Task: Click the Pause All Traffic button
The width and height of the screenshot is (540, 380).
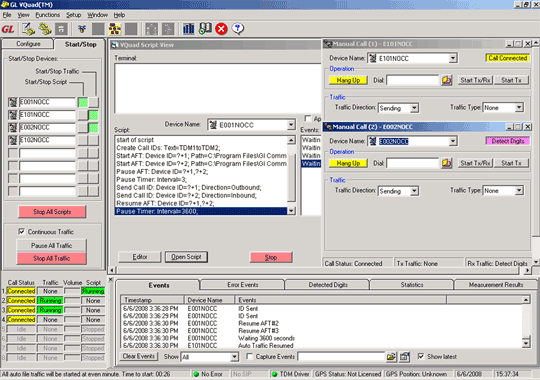Action: pyautogui.click(x=52, y=246)
